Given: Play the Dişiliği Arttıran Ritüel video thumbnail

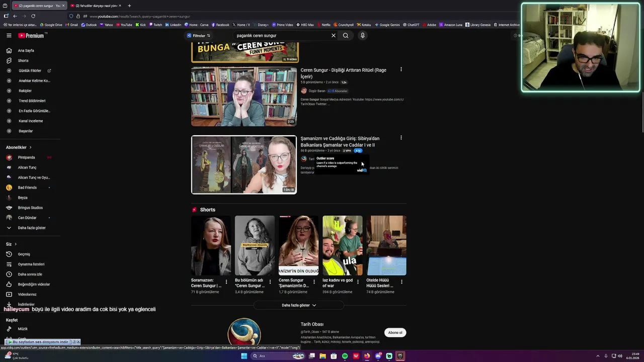Looking at the screenshot, I should pyautogui.click(x=244, y=97).
